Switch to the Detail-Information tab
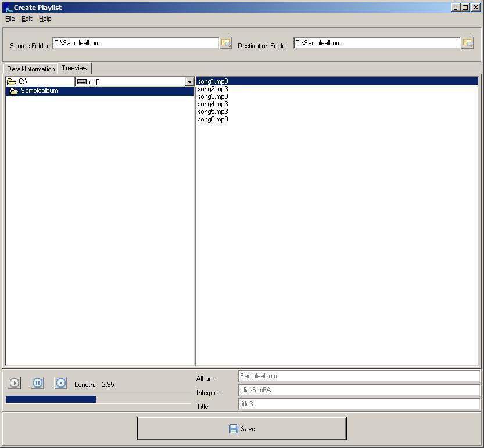 tap(31, 69)
